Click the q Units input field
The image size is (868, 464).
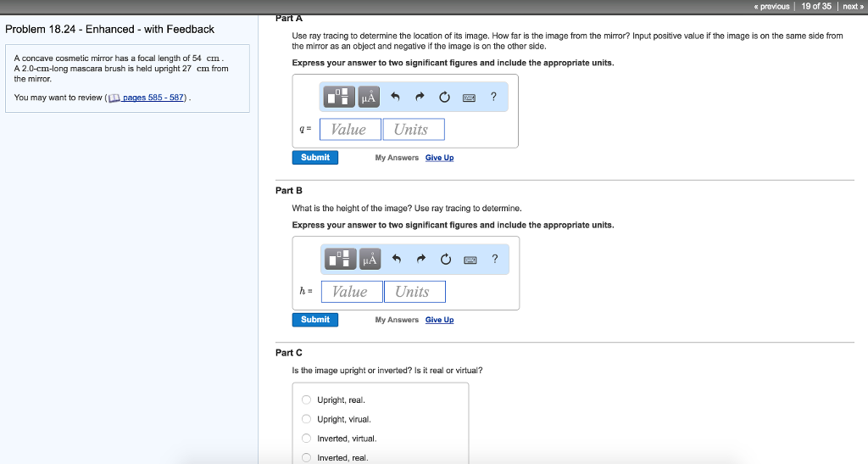[x=414, y=130]
